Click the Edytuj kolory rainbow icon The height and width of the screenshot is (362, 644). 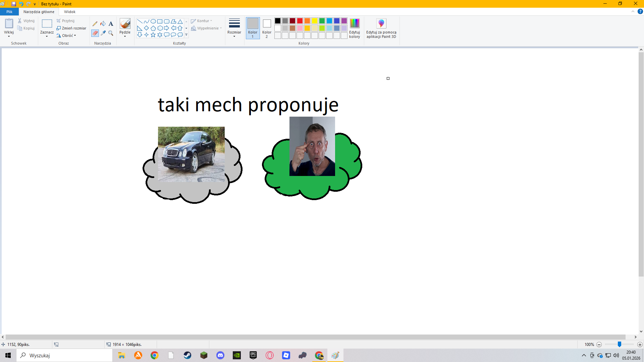pyautogui.click(x=355, y=23)
